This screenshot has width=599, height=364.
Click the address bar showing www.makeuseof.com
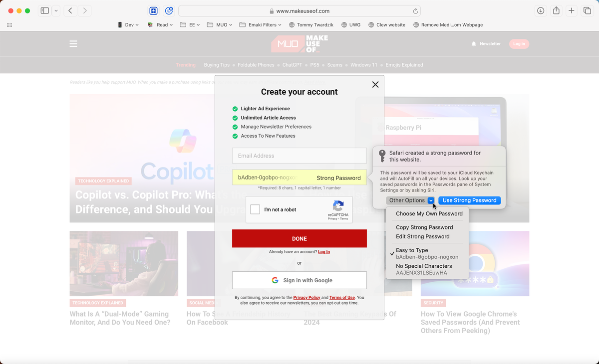(x=299, y=10)
